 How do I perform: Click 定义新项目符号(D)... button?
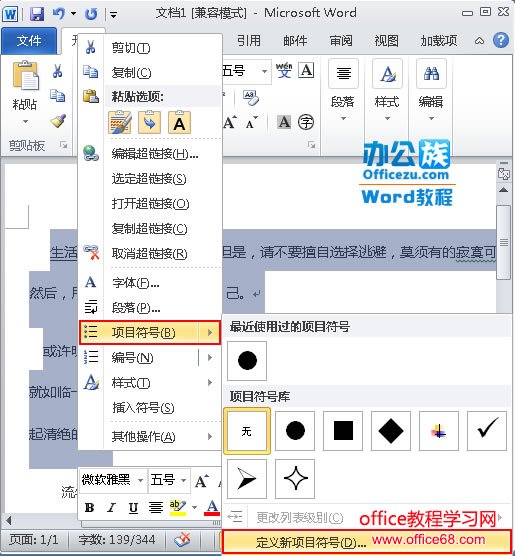(367, 542)
